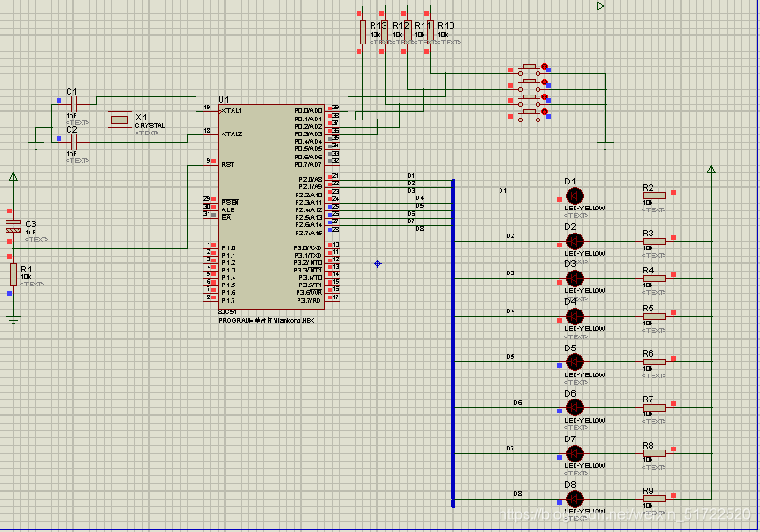
Task: Click the 1uF value under C3
Action: click(x=31, y=232)
